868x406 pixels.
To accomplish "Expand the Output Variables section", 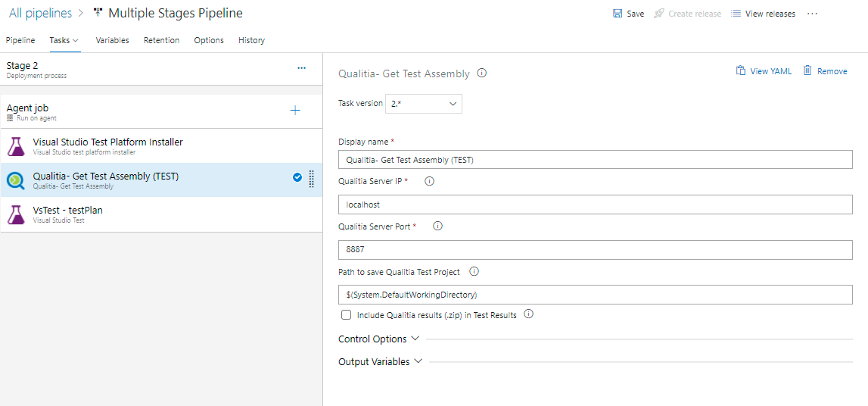I will [x=381, y=362].
